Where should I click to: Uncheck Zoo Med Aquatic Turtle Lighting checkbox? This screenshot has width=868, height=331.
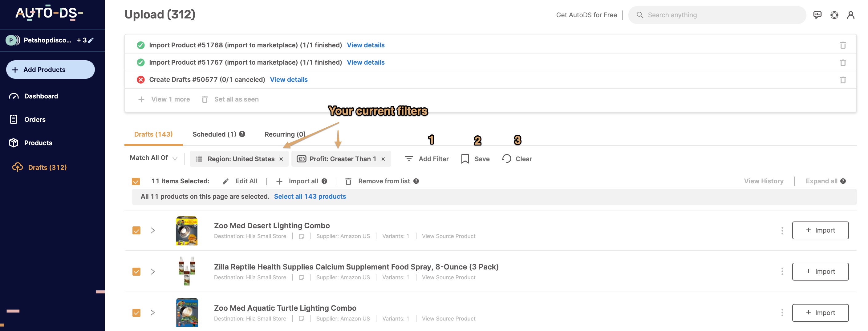(136, 313)
